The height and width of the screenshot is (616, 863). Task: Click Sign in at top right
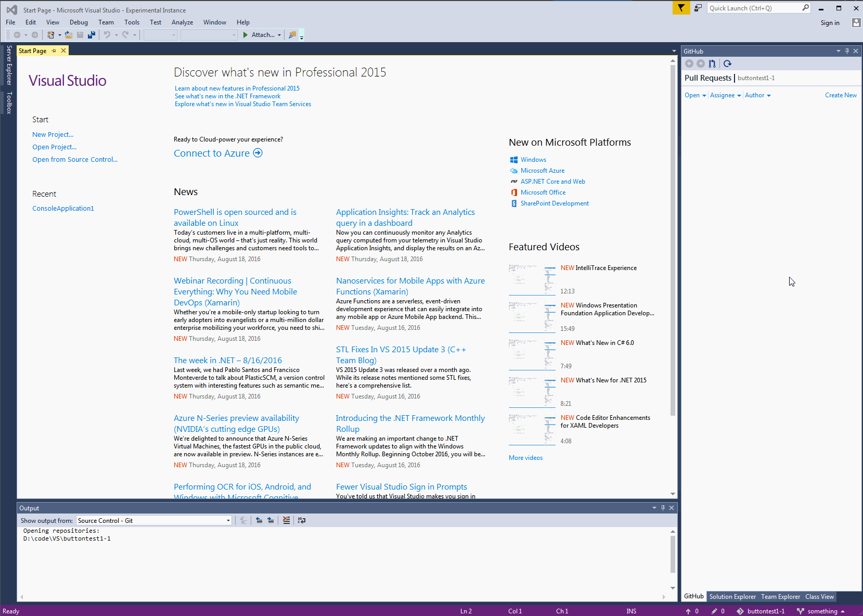tap(830, 23)
